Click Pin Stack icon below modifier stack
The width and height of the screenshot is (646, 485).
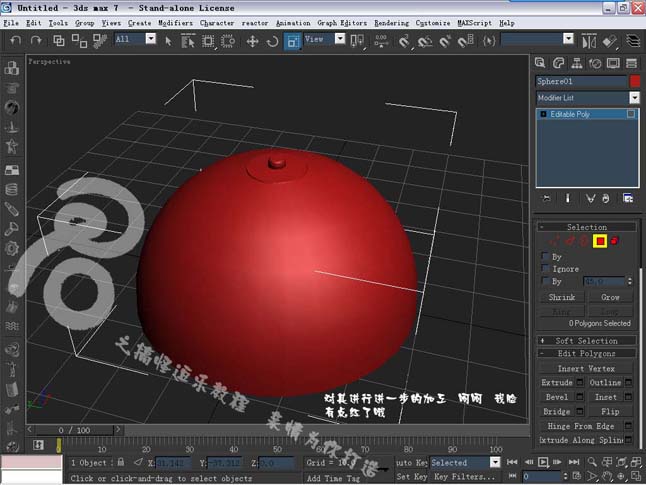click(547, 198)
